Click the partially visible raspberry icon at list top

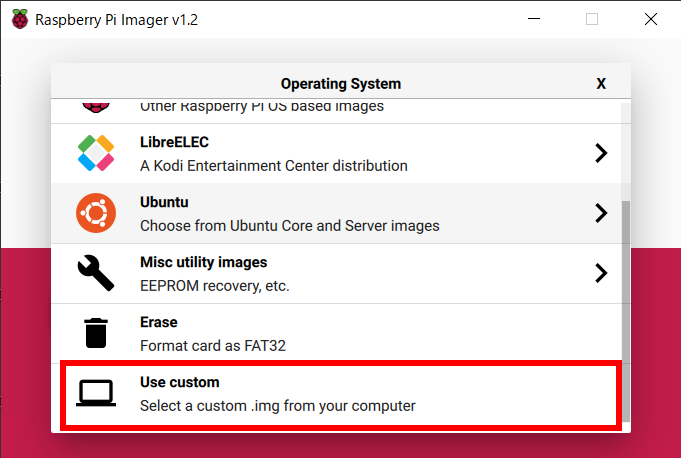click(x=96, y=107)
